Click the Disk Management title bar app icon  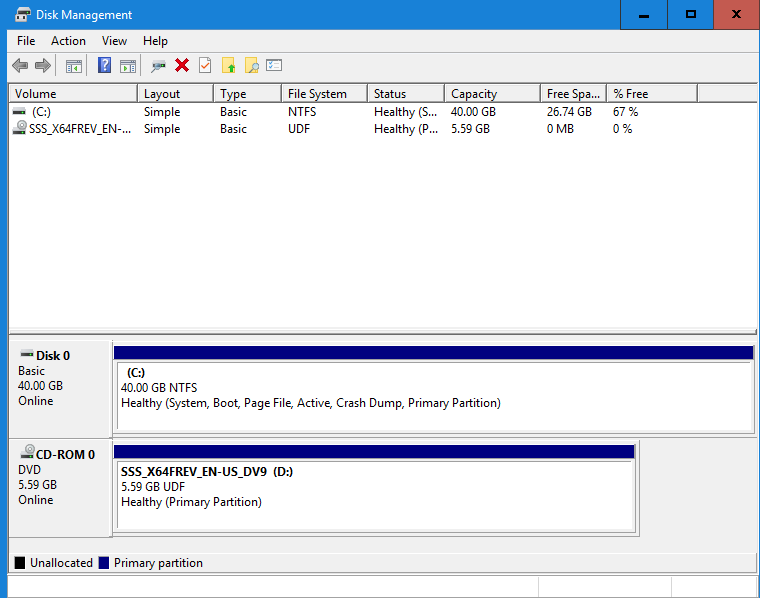22,15
